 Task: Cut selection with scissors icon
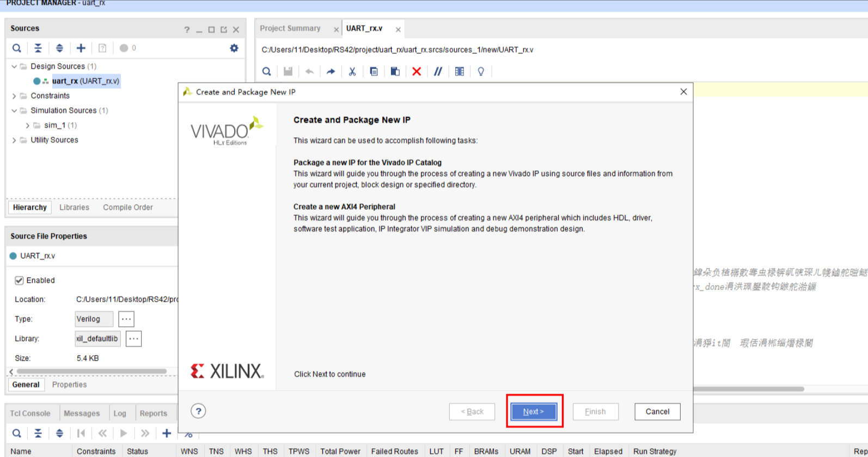click(x=352, y=71)
